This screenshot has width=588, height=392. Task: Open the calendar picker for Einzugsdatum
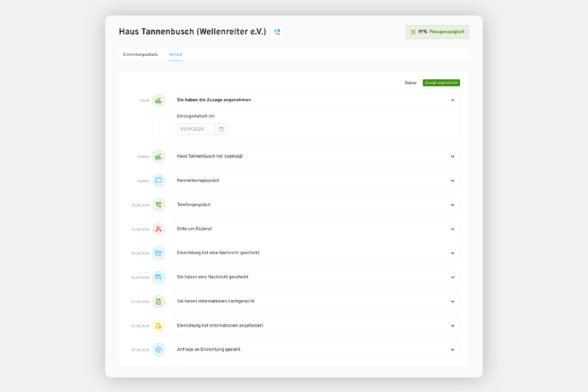coord(221,129)
